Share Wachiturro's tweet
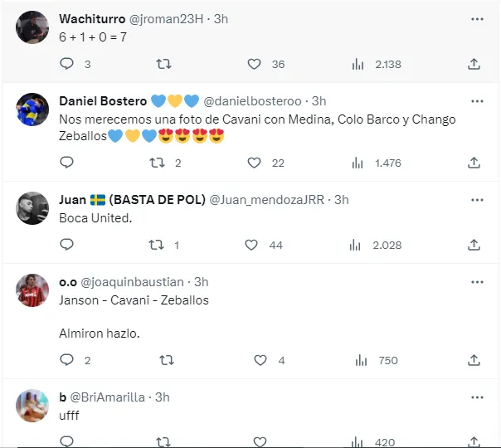This screenshot has width=501, height=448. 474,64
